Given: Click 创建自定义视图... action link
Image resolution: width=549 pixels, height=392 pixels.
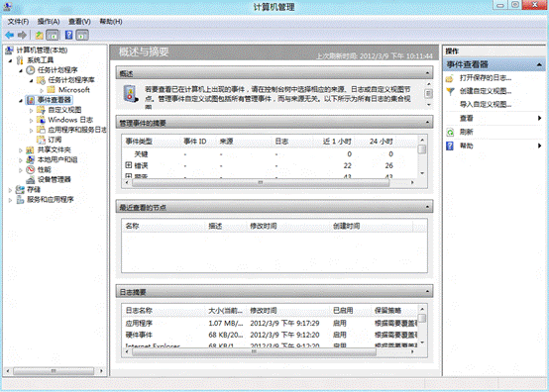Looking at the screenshot, I should (486, 92).
